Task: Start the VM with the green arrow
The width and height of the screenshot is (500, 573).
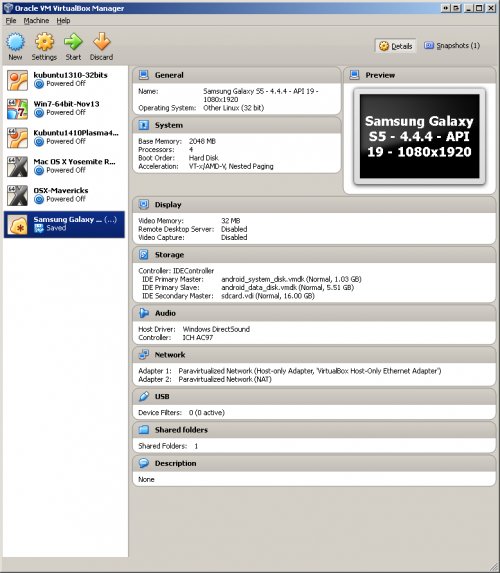Action: [73, 42]
